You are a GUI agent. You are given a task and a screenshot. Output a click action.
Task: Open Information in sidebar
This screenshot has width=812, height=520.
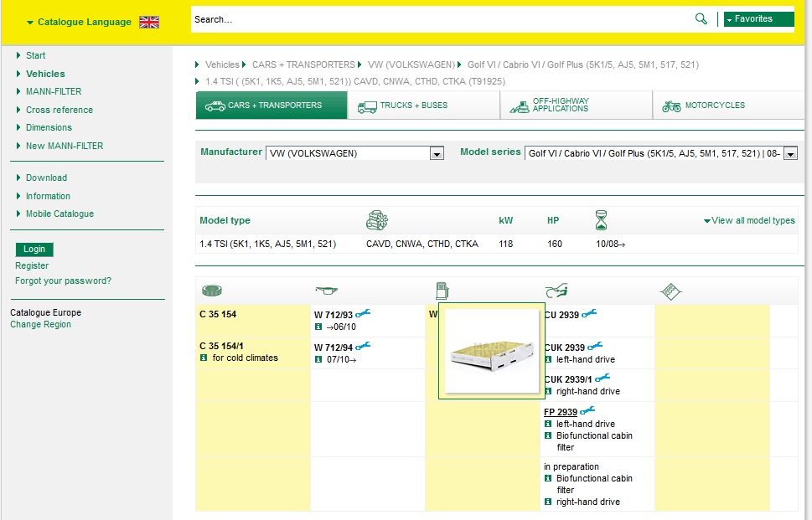coord(48,196)
